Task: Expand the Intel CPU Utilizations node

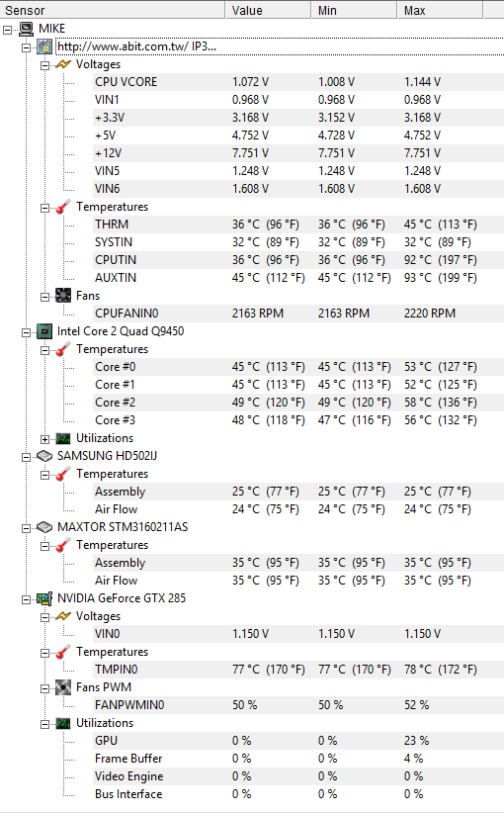Action: pos(45,439)
